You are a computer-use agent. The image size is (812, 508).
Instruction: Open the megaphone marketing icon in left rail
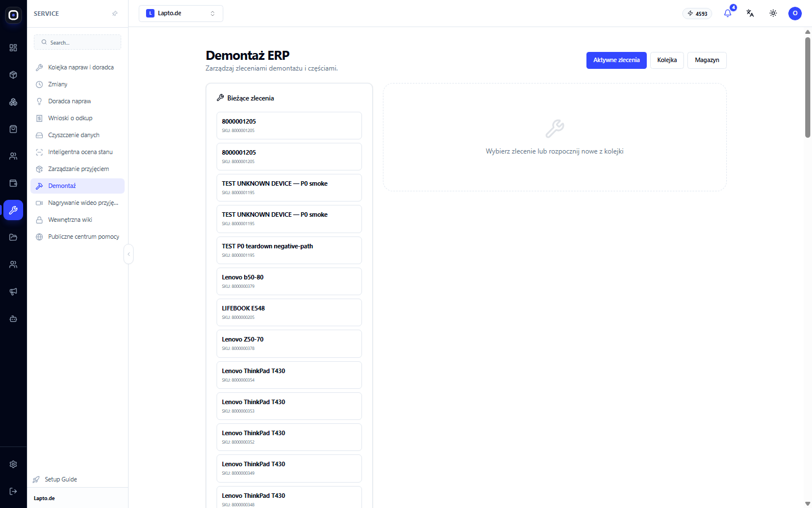14,292
